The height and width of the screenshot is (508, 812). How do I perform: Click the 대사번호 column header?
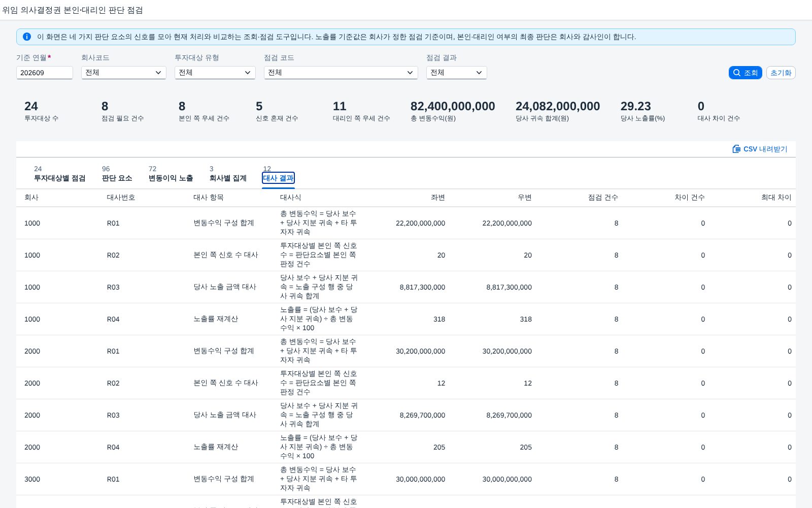point(121,197)
